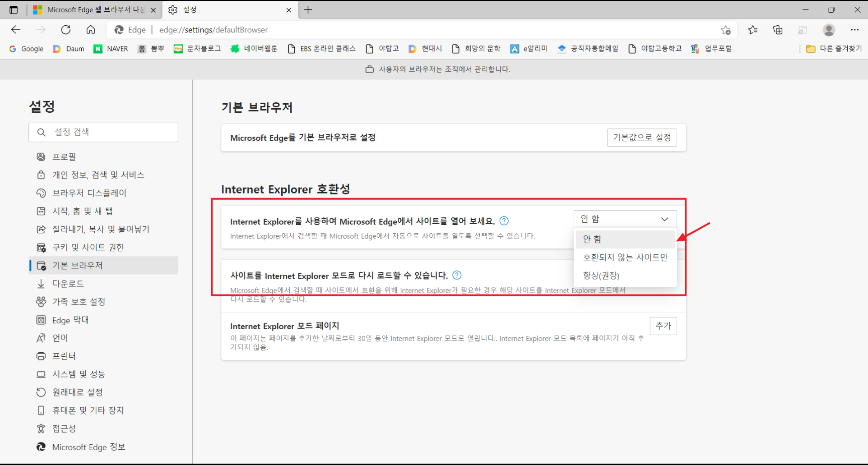Open Edge 막대 settings
The width and height of the screenshot is (868, 465).
[x=103, y=320]
